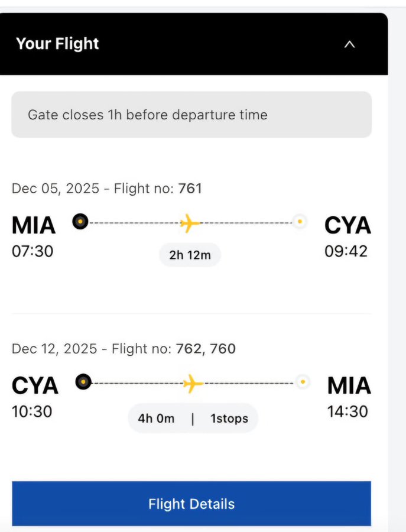Click flight number 761
The image size is (406, 532).
[x=190, y=189]
